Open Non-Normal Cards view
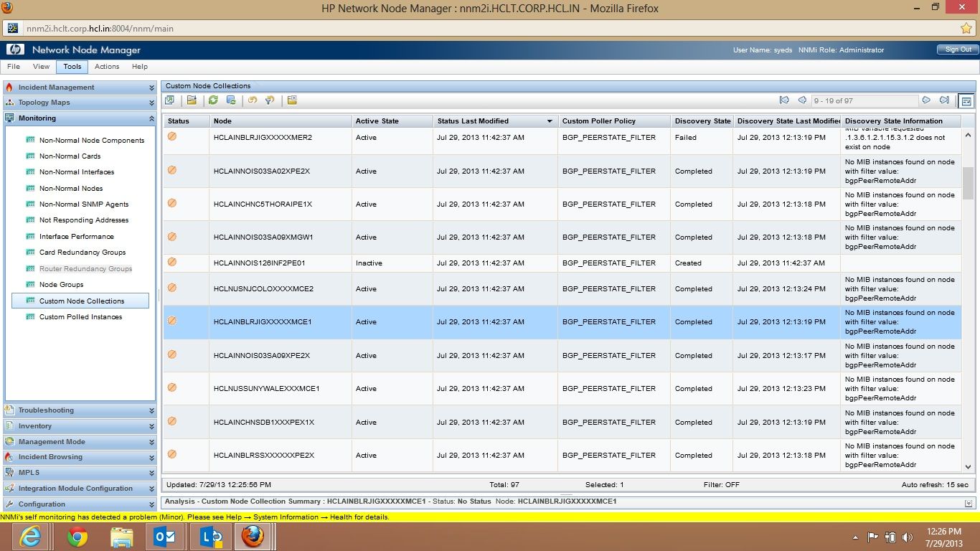Viewport: 980px width, 551px height. (70, 156)
